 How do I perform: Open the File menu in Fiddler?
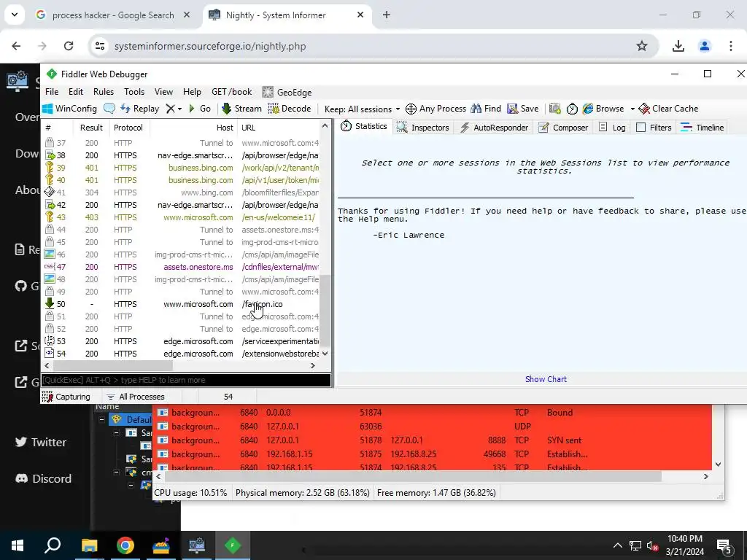pos(52,92)
